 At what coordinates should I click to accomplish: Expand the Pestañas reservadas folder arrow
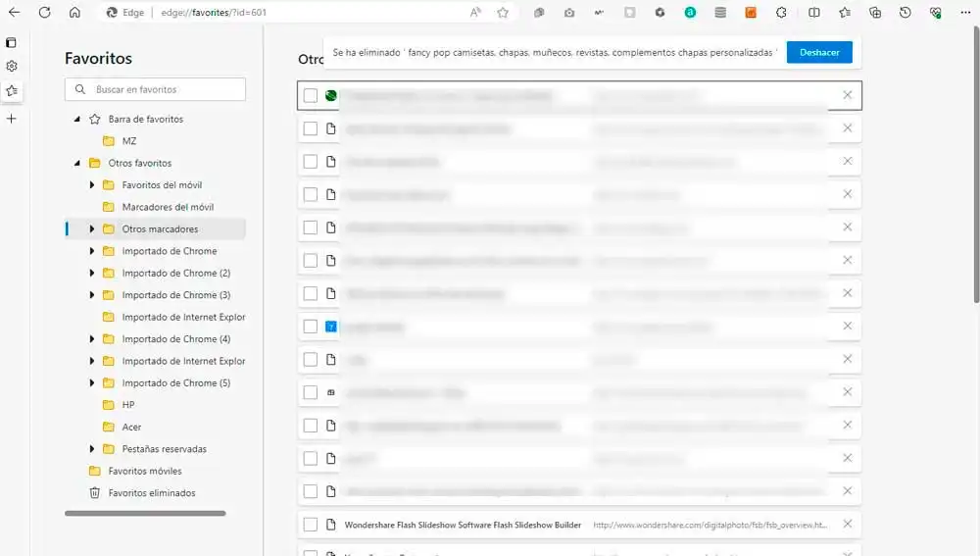click(92, 449)
